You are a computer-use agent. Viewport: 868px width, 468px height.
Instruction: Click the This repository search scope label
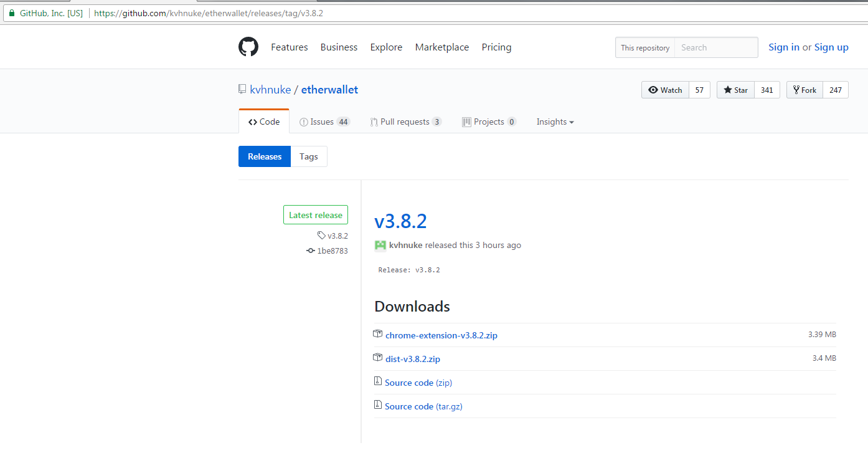[645, 47]
